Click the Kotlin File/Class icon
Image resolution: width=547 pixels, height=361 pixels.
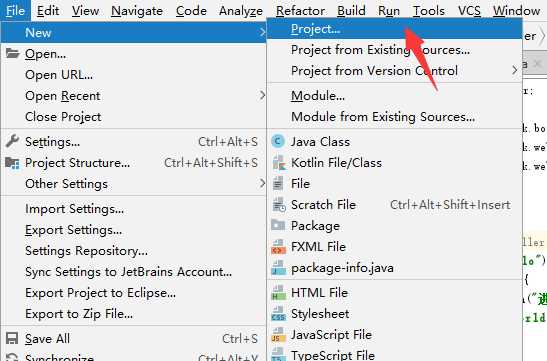coord(279,163)
